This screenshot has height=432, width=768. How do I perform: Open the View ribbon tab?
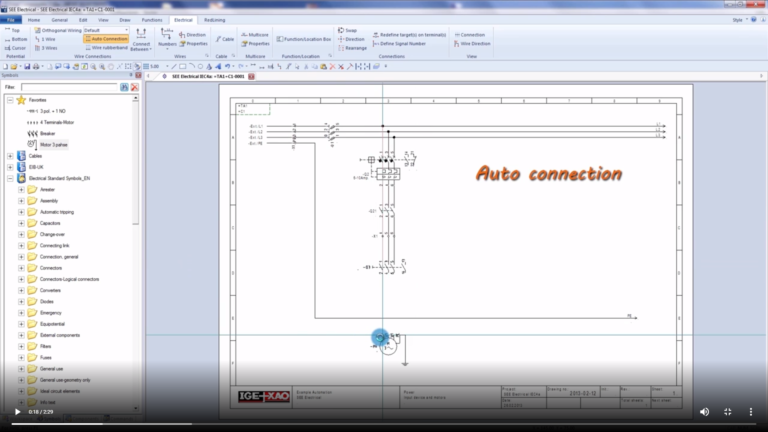(x=103, y=20)
